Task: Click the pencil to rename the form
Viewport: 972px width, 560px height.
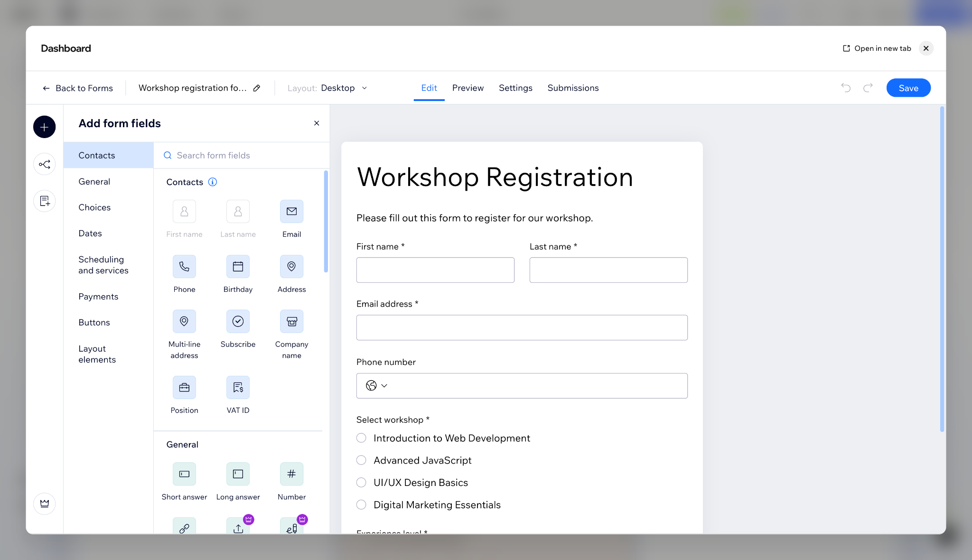Action: pos(257,88)
